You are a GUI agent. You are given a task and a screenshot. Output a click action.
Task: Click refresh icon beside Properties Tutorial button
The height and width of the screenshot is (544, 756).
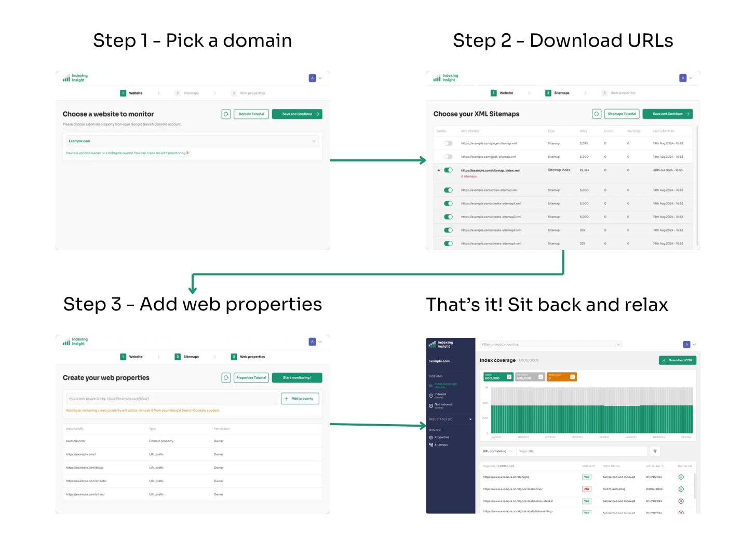[226, 378]
